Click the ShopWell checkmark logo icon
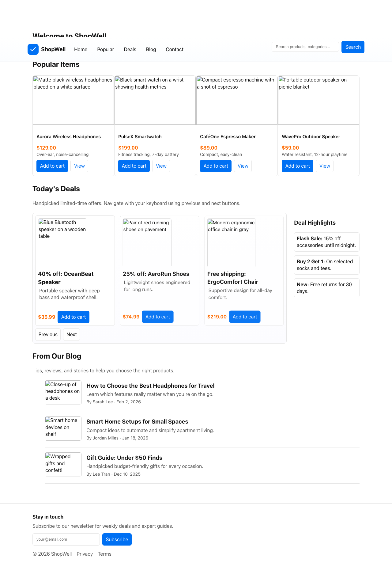The width and height of the screenshot is (392, 567). click(x=33, y=49)
